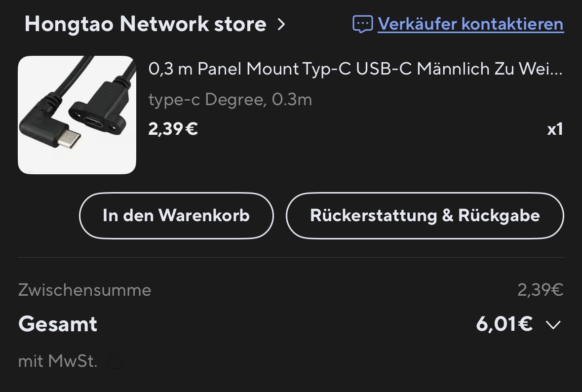Image resolution: width=582 pixels, height=392 pixels.
Task: Click the Zwischensumme label
Action: 84,290
